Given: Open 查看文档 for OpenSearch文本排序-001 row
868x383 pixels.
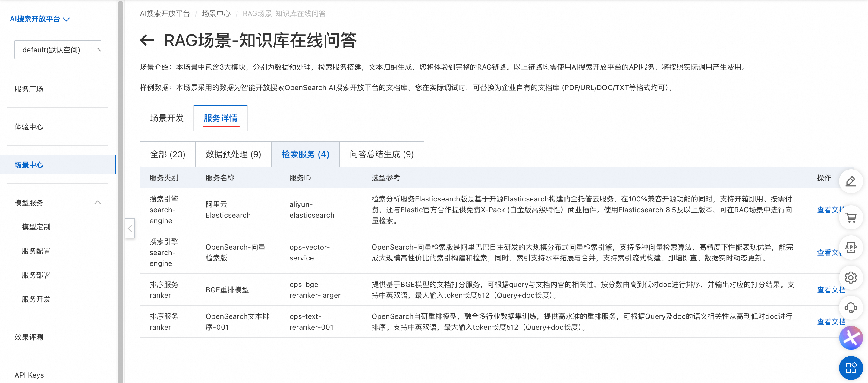Looking at the screenshot, I should (831, 322).
